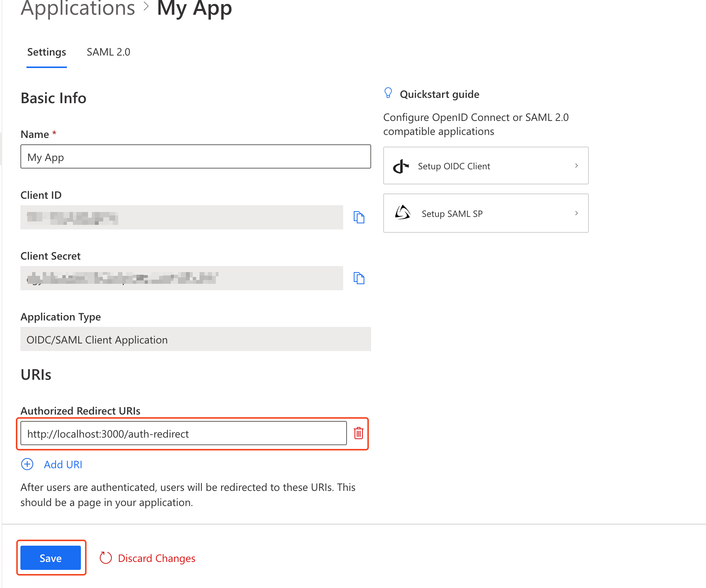
Task: Focus the Name input field
Action: pos(195,156)
